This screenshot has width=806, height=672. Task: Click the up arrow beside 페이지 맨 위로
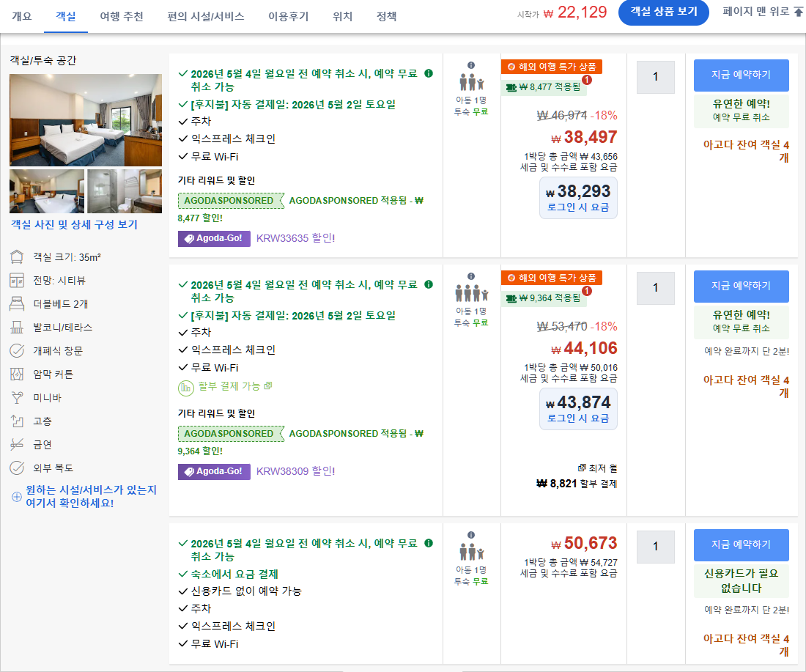pyautogui.click(x=798, y=12)
